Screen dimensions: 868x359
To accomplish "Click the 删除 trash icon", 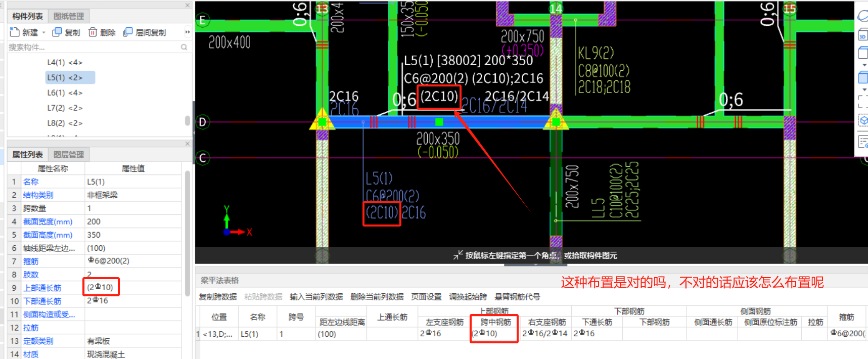I will tap(93, 32).
